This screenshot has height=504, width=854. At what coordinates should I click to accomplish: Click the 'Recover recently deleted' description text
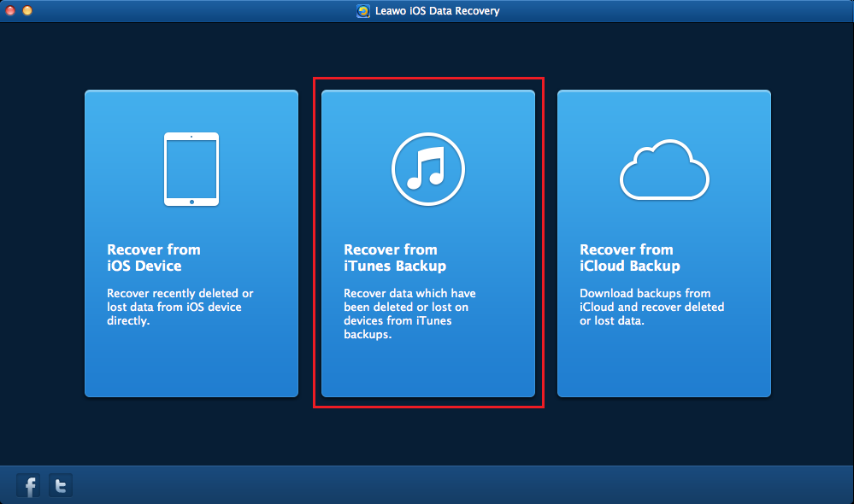coord(180,308)
